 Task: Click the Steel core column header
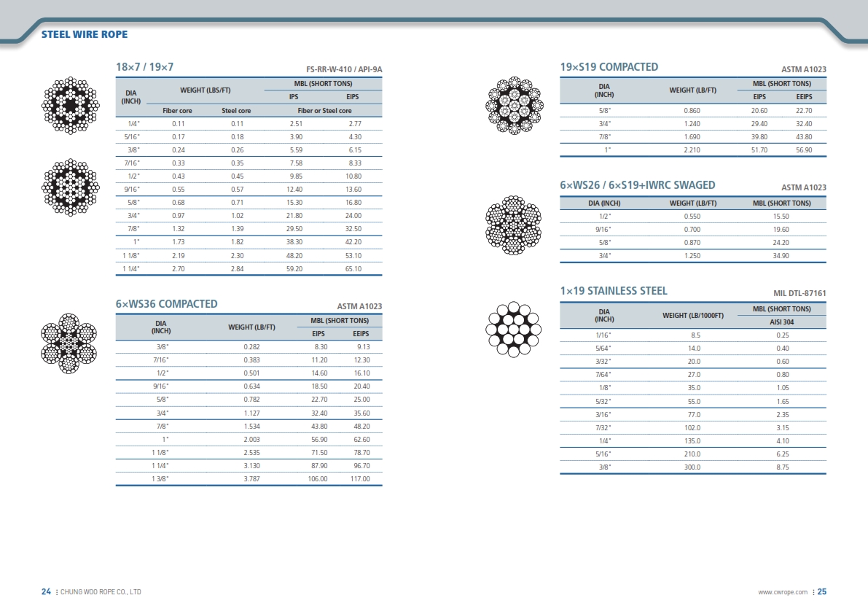pos(236,111)
